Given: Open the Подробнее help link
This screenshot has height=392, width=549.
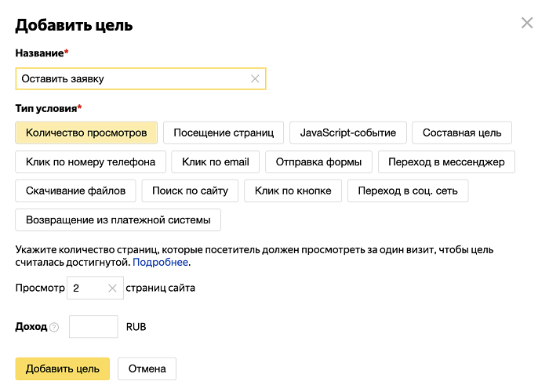Looking at the screenshot, I should pos(160,263).
